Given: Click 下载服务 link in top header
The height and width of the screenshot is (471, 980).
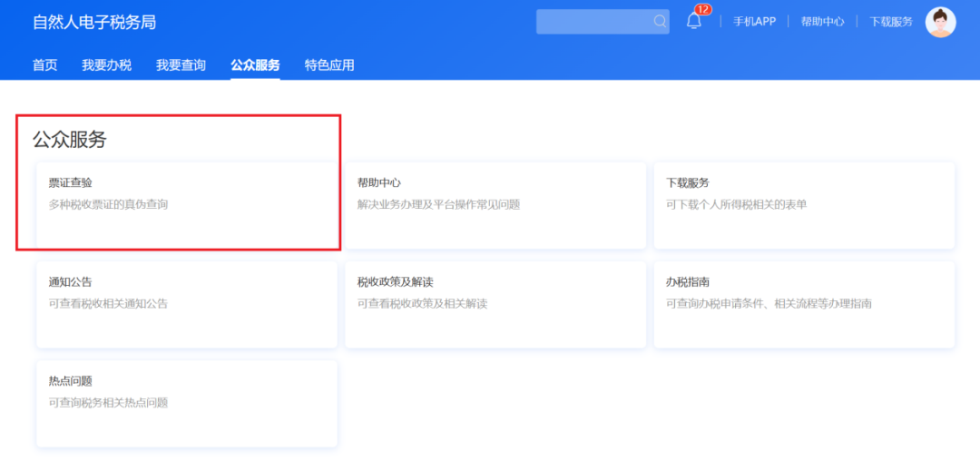Looking at the screenshot, I should coord(891,22).
